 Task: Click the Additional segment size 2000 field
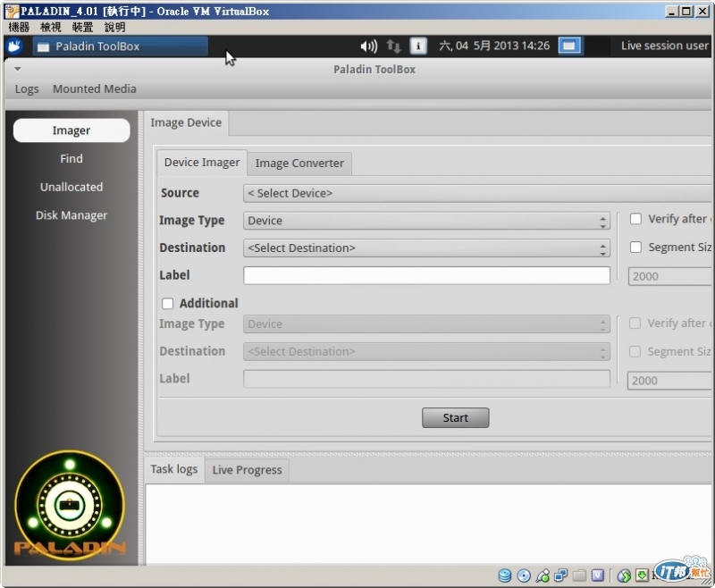(669, 381)
